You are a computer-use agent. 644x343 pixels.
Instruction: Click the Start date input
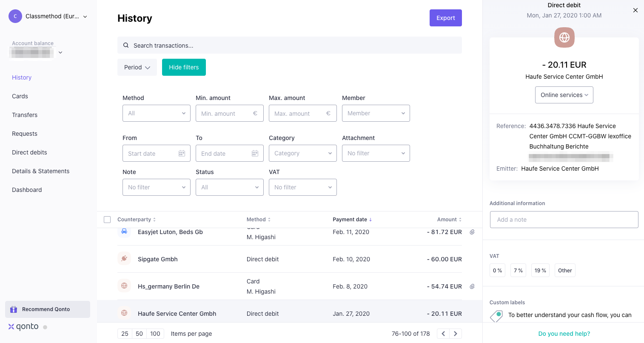click(157, 153)
